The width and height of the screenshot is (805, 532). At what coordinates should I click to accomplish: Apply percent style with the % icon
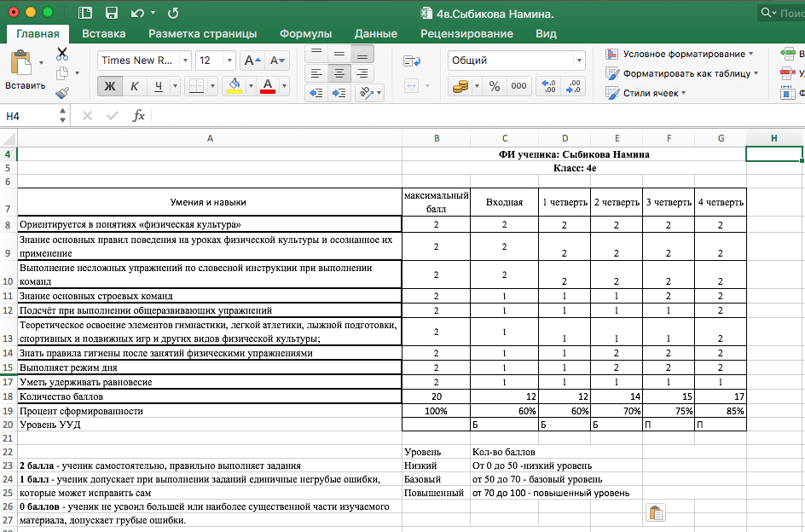point(495,86)
